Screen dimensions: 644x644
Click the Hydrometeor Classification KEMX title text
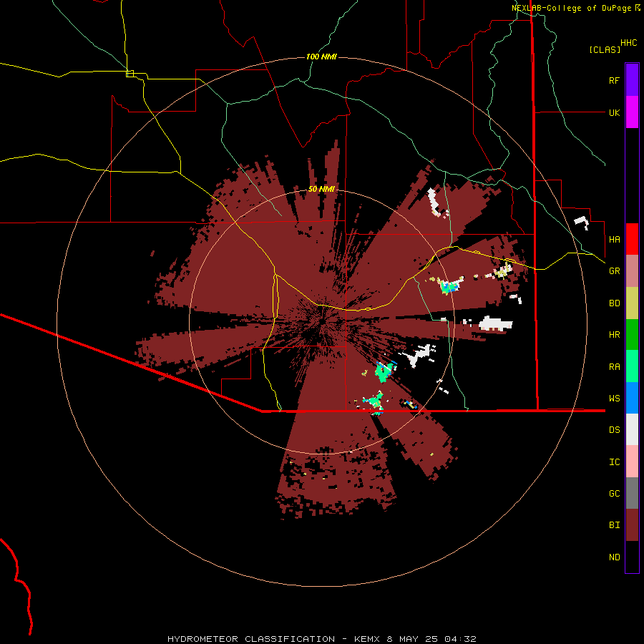[321, 639]
